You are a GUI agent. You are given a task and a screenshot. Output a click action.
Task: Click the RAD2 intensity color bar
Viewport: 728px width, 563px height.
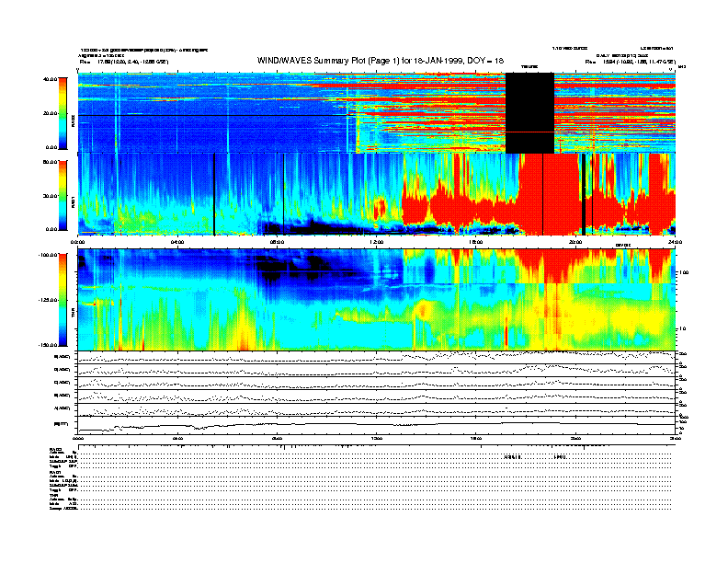click(63, 114)
